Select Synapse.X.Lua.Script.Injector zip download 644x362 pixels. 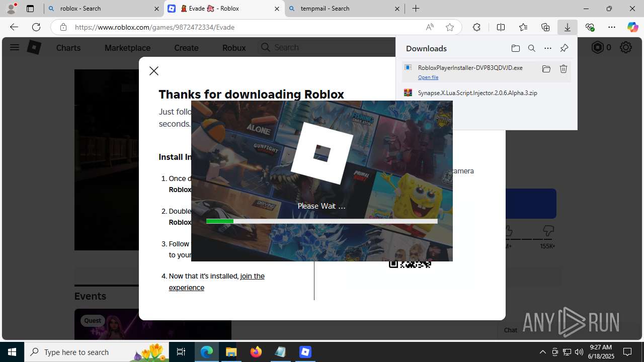coord(477,93)
